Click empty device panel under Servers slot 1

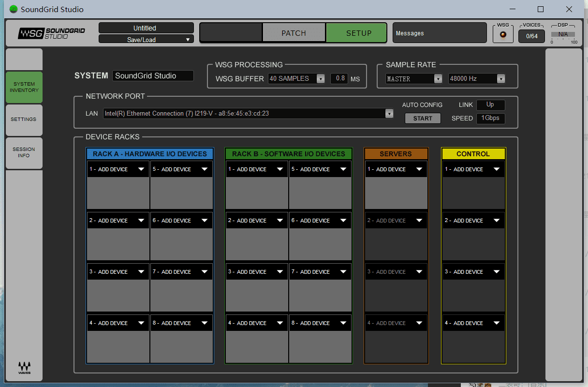tap(396, 193)
